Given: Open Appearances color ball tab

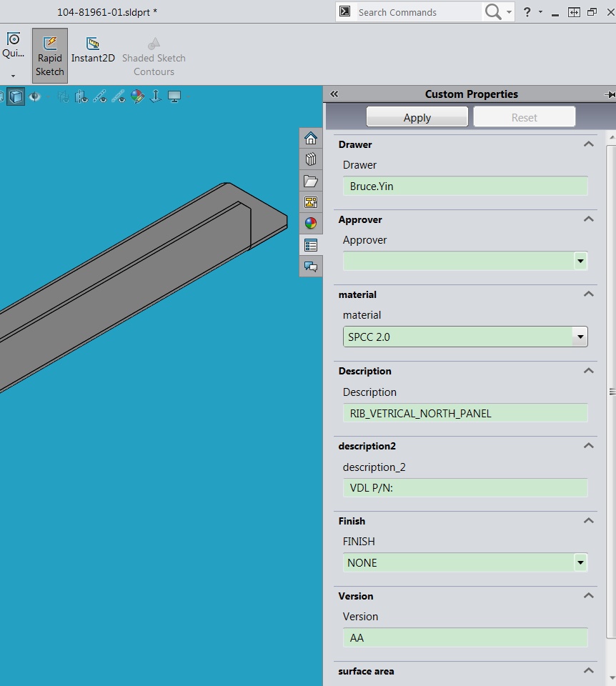Looking at the screenshot, I should [x=311, y=224].
